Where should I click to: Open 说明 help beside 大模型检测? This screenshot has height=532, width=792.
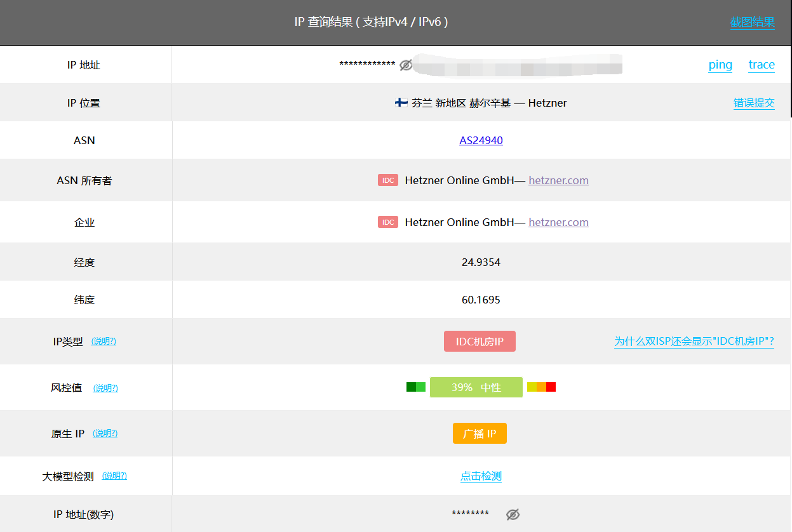tap(114, 476)
